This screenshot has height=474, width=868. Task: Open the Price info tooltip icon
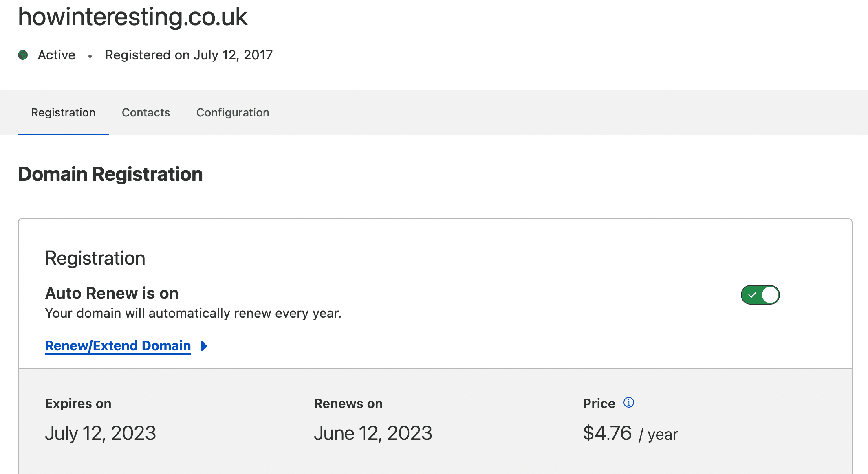click(x=629, y=403)
